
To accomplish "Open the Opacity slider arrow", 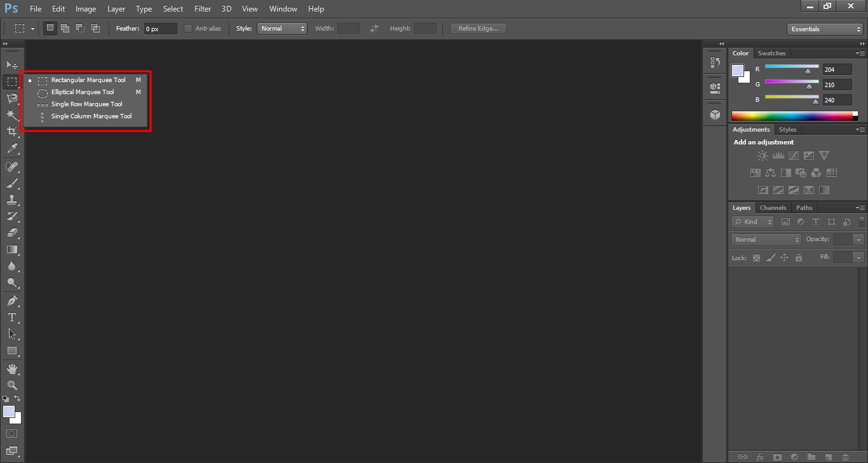I will tap(859, 240).
